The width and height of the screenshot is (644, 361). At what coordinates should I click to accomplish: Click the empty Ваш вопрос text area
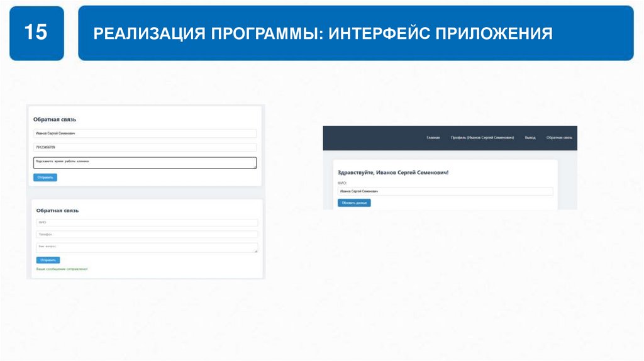(147, 248)
